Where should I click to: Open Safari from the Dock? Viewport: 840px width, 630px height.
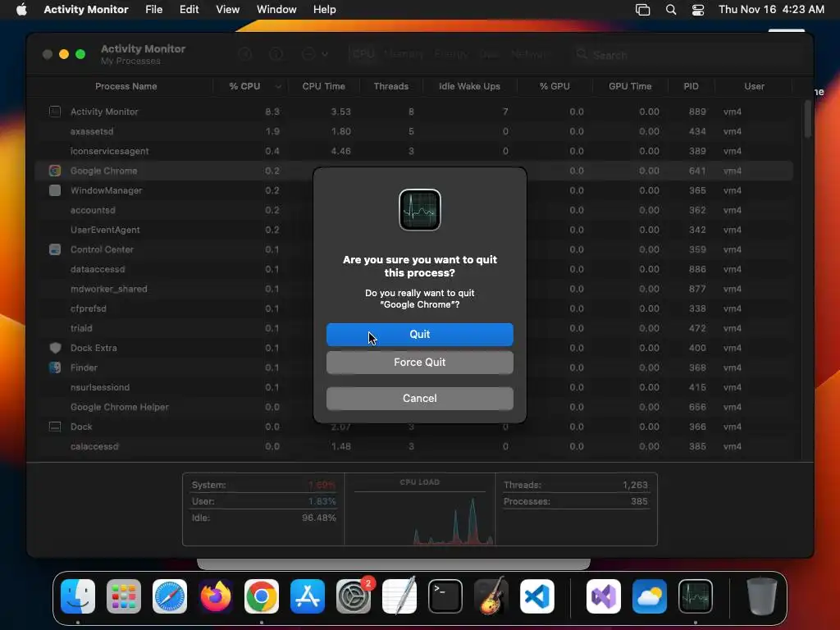tap(170, 596)
